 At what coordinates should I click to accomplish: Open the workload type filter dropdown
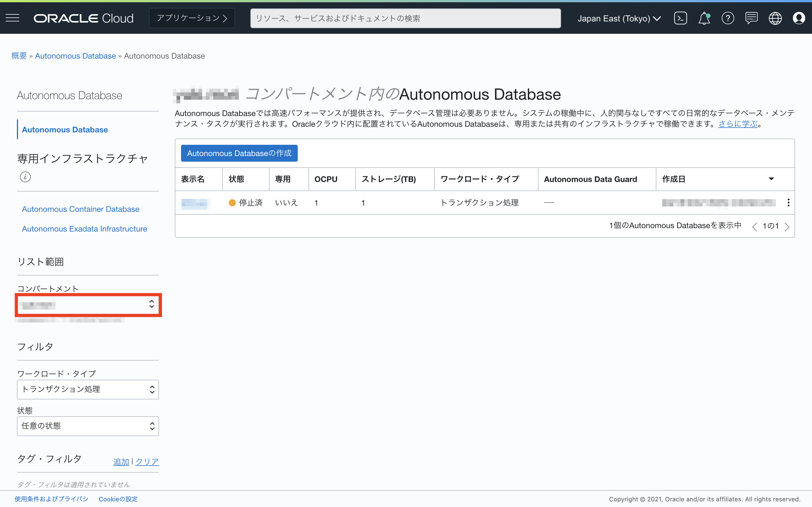[x=88, y=389]
